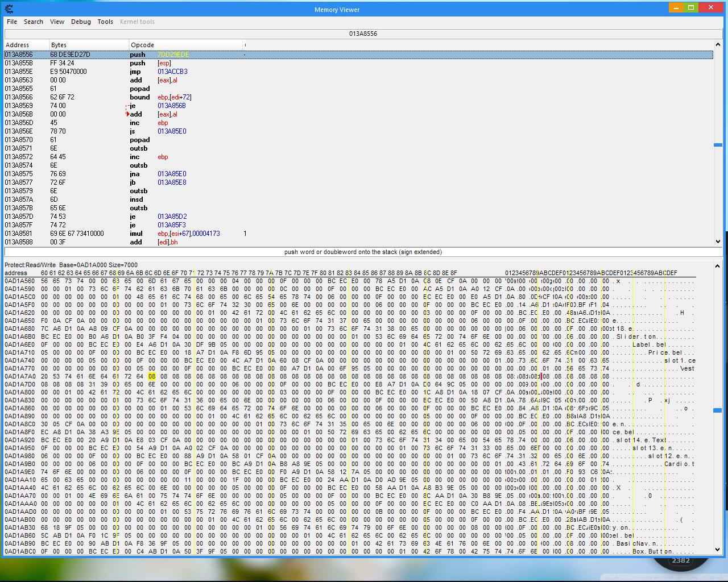Open the View menu
This screenshot has width=728, height=582.
click(57, 22)
